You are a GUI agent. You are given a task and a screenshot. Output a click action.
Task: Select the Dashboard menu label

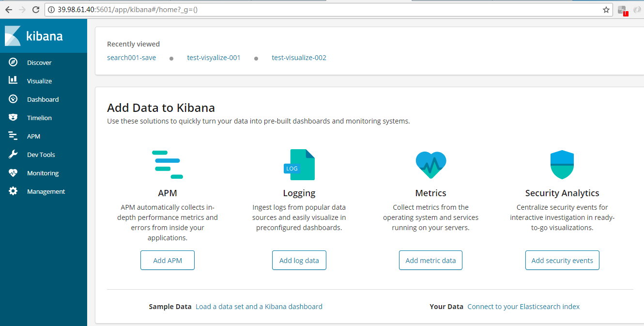(x=43, y=100)
